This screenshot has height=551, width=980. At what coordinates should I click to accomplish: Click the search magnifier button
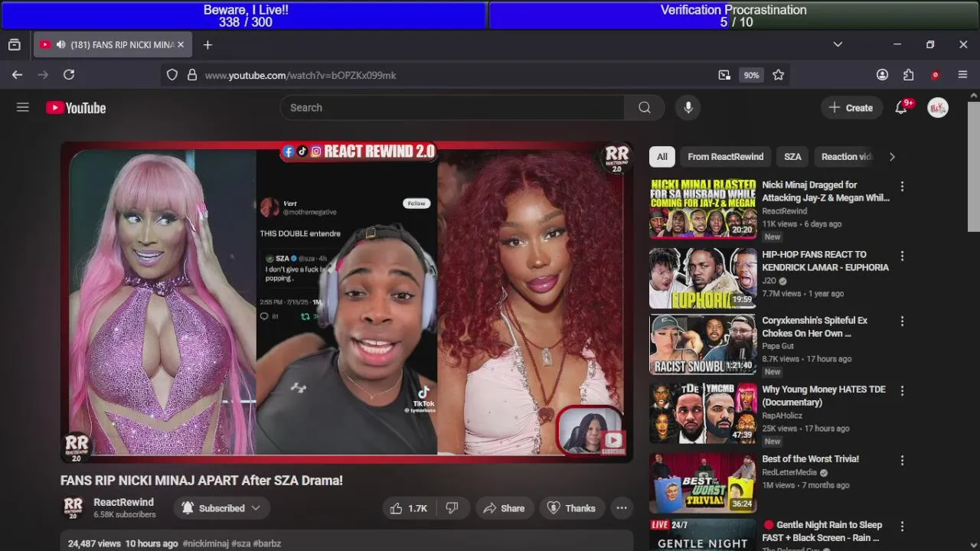pyautogui.click(x=645, y=108)
